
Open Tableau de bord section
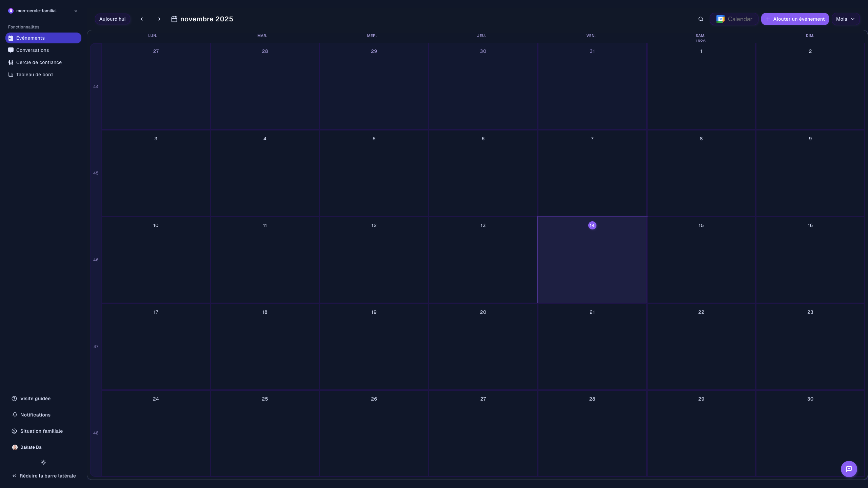pos(34,75)
